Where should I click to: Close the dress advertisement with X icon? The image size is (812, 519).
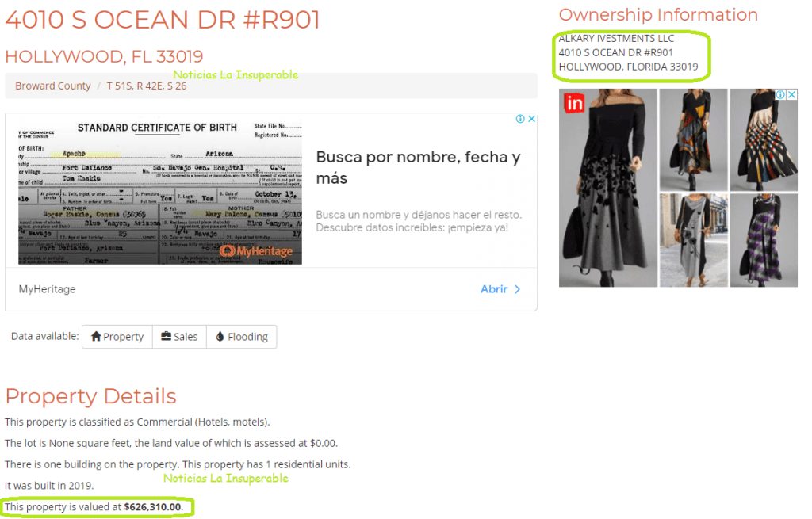point(791,95)
